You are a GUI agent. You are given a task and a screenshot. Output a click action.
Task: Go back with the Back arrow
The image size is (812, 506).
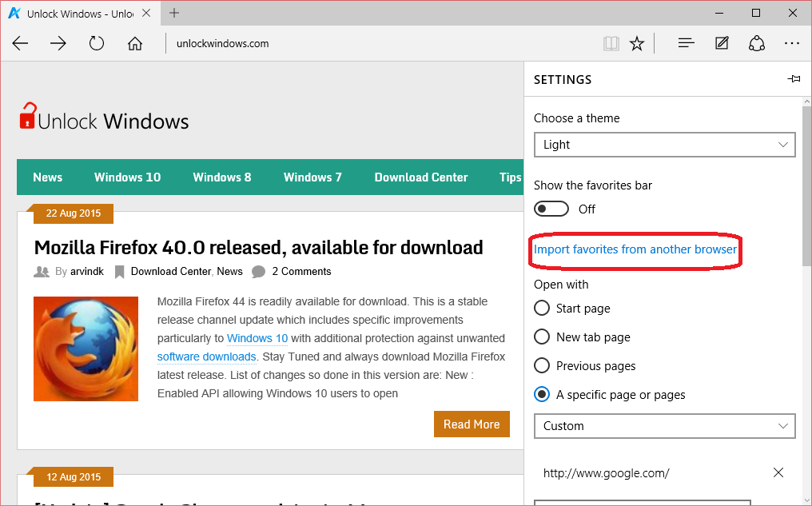tap(20, 43)
